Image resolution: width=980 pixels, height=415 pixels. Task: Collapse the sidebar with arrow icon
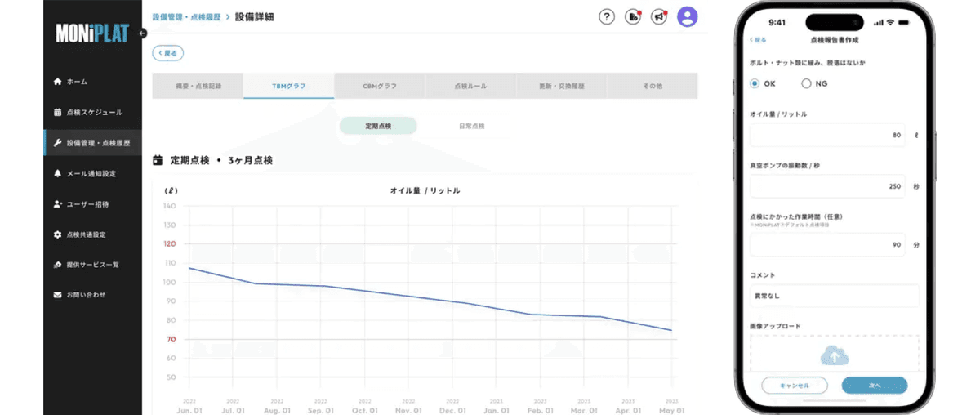pyautogui.click(x=142, y=33)
